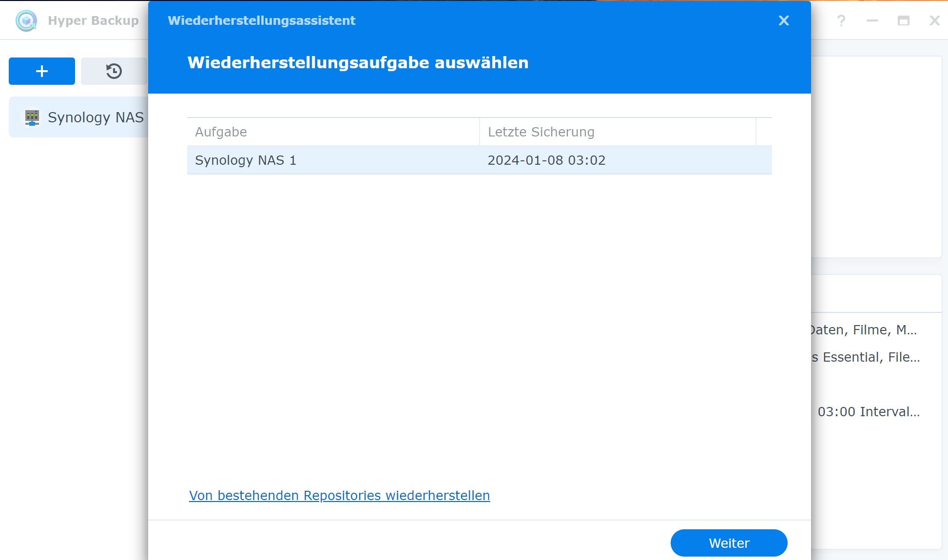Click the 03:00 Interval schedule text
This screenshot has height=560, width=948.
869,412
